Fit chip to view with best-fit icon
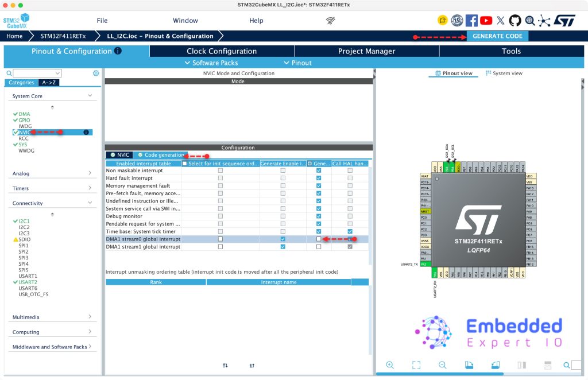 pyautogui.click(x=416, y=365)
